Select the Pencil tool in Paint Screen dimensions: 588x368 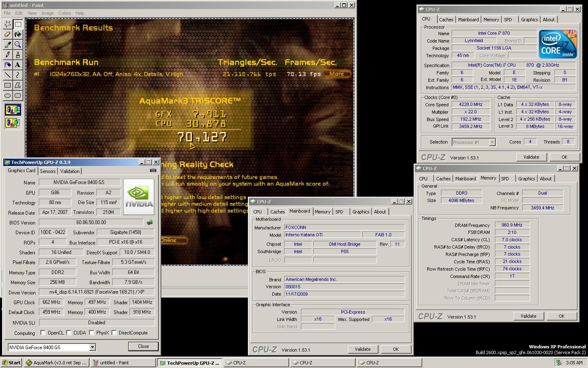pos(8,55)
